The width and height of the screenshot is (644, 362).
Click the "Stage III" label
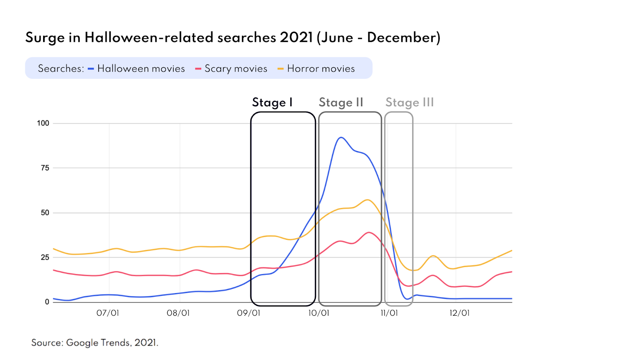[x=410, y=103]
